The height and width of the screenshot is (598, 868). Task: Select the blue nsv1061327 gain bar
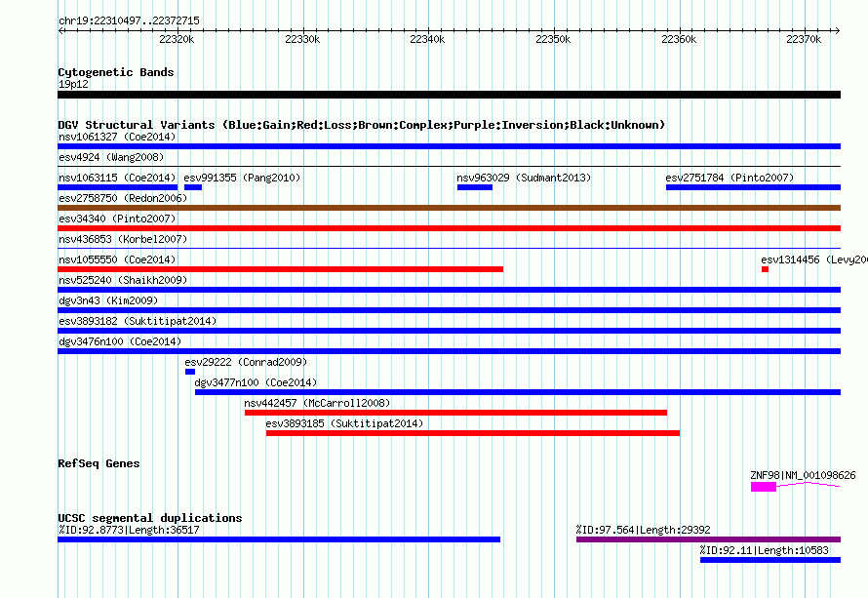[x=449, y=146]
